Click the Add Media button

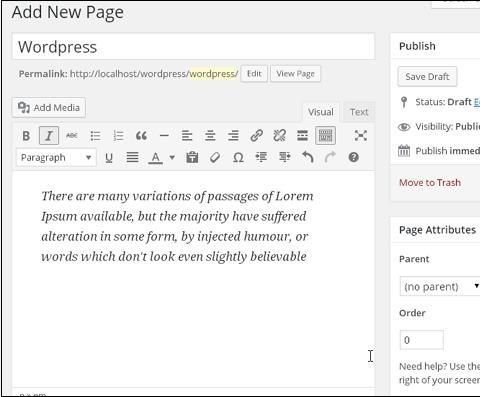[x=49, y=108]
